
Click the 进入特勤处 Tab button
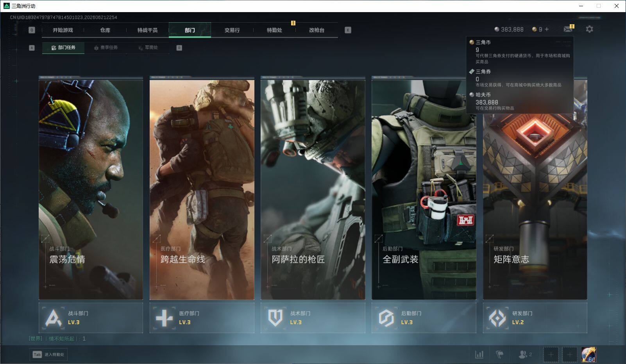point(48,354)
